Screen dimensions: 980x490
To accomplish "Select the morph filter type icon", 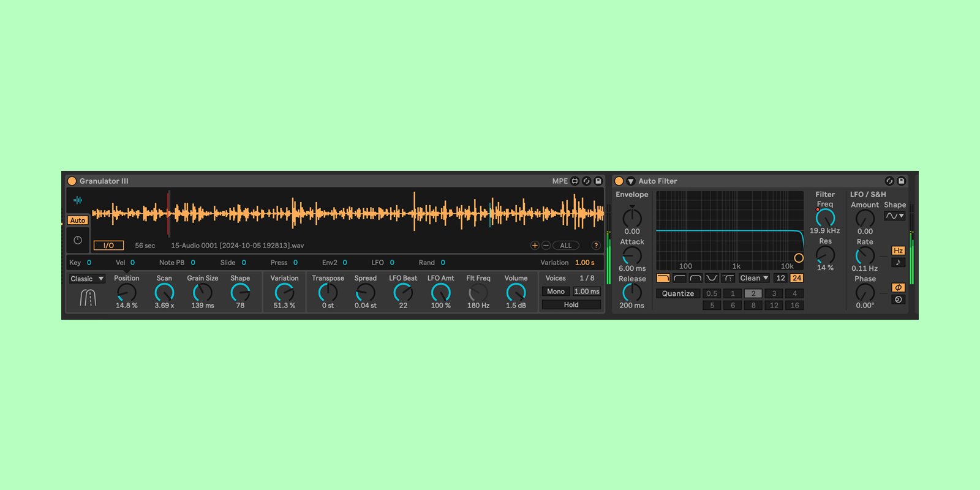I will click(728, 278).
